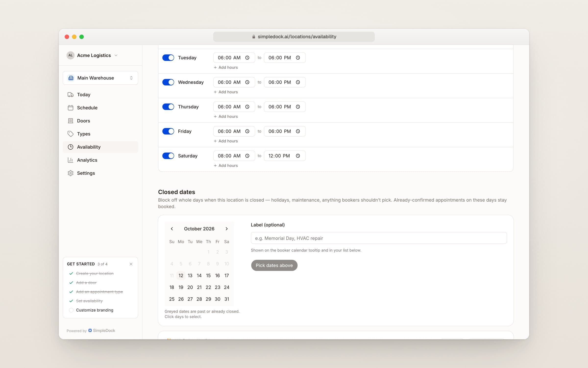Turn off the Wednesday toggle
588x368 pixels.
pos(168,82)
